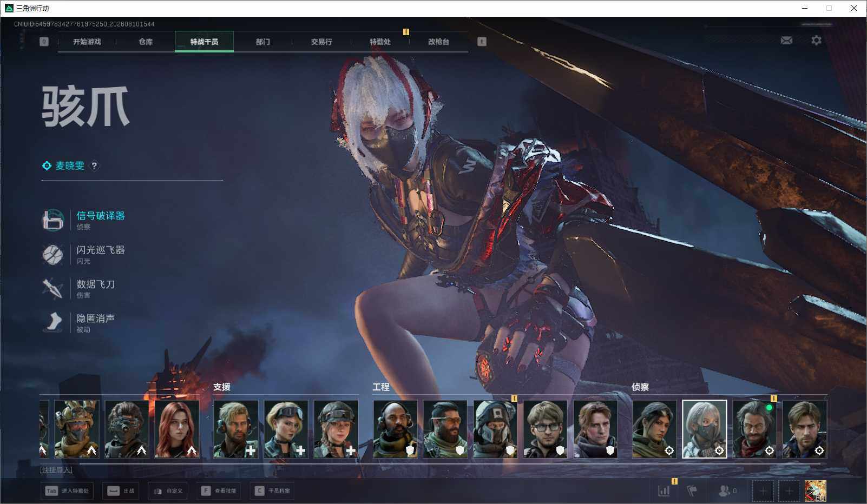Switch to the 开始游戏 tab
867x504 pixels.
(87, 42)
